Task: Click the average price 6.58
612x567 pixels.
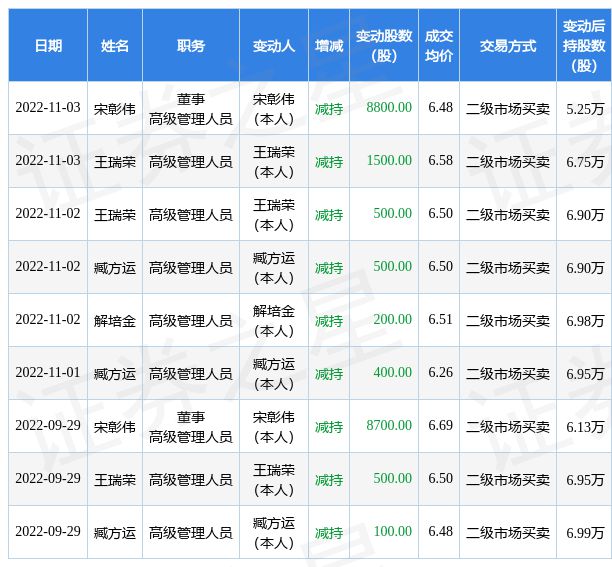Action: pyautogui.click(x=440, y=160)
